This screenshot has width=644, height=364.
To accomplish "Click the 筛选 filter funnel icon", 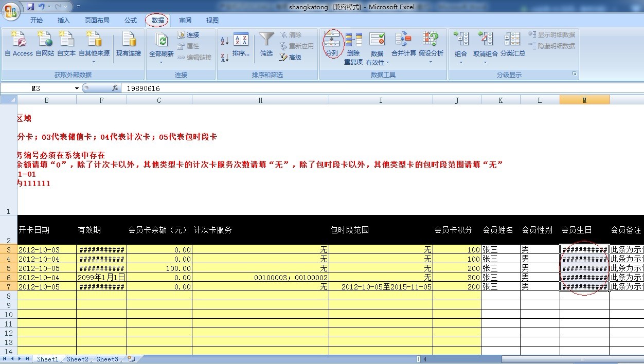I will [x=266, y=40].
